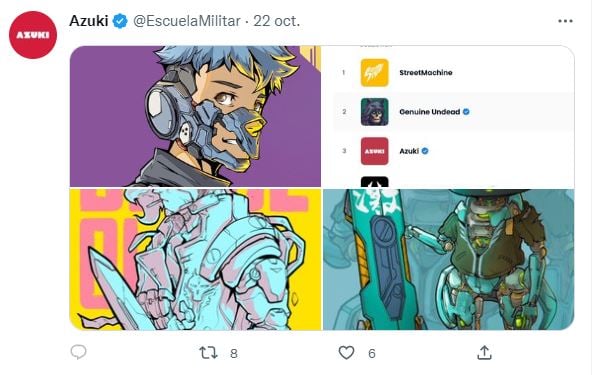Screen dimensions: 605x375
Task: Click the reply speech bubble icon
Action: coord(78,352)
